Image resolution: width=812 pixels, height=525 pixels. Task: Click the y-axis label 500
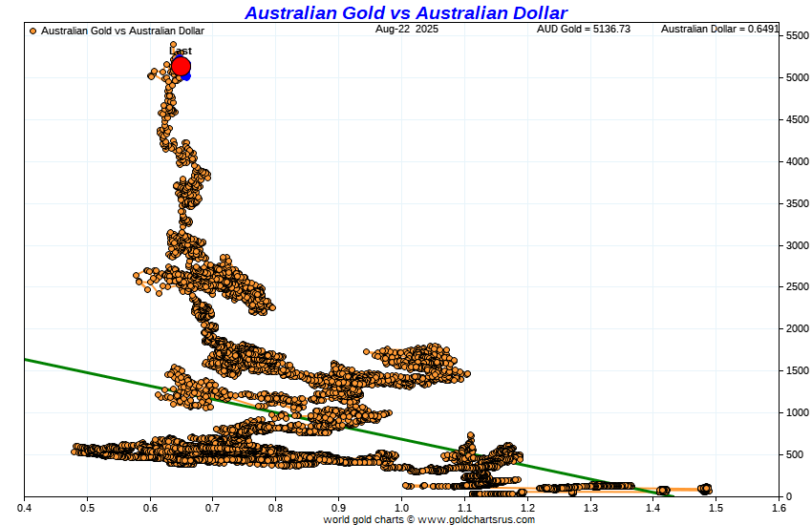tap(795, 454)
